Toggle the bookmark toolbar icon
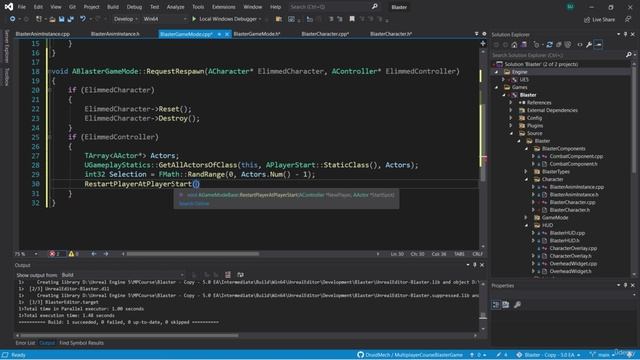640x360 pixels. pyautogui.click(x=352, y=19)
